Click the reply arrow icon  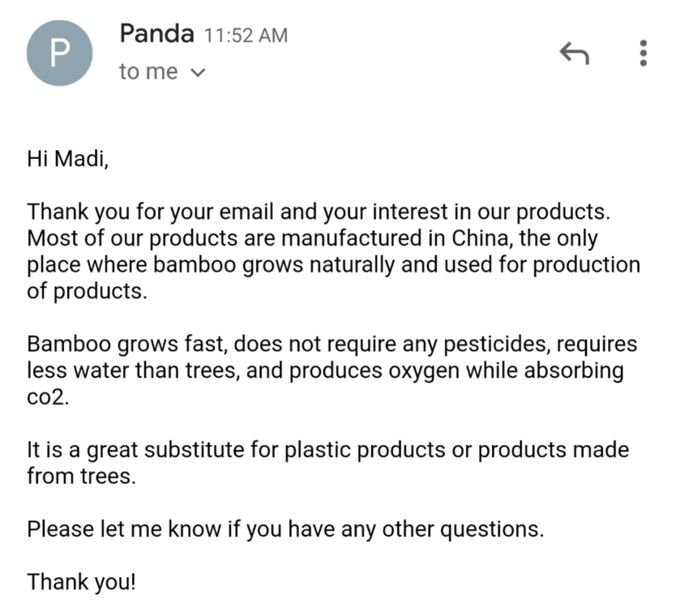575,53
